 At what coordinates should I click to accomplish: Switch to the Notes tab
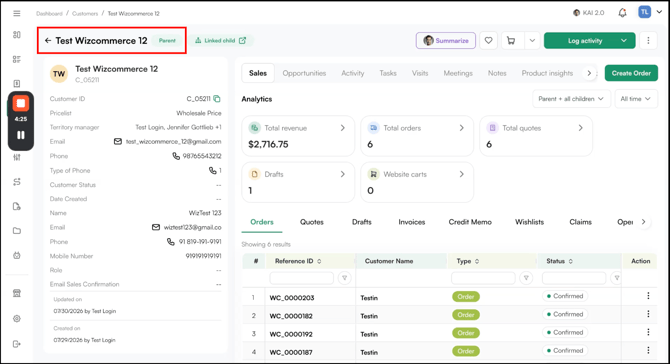click(x=497, y=73)
